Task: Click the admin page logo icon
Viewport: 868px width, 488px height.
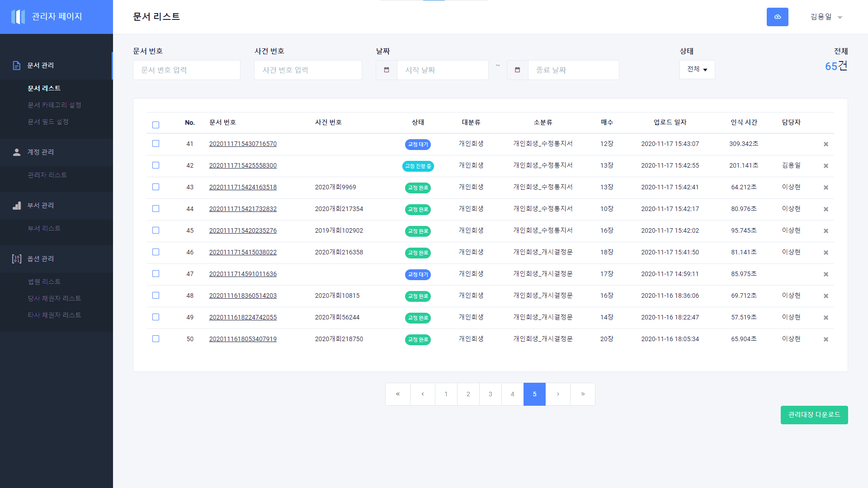Action: (x=18, y=17)
